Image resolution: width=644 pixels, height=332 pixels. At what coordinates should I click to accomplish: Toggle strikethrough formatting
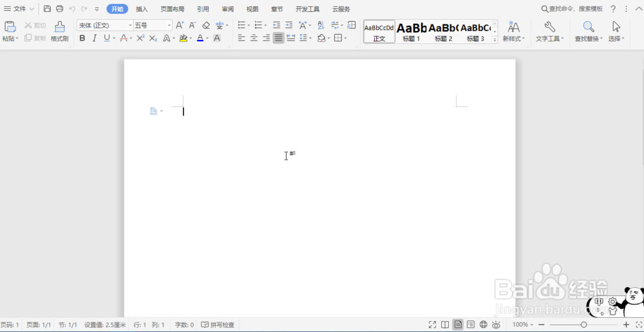tap(123, 38)
